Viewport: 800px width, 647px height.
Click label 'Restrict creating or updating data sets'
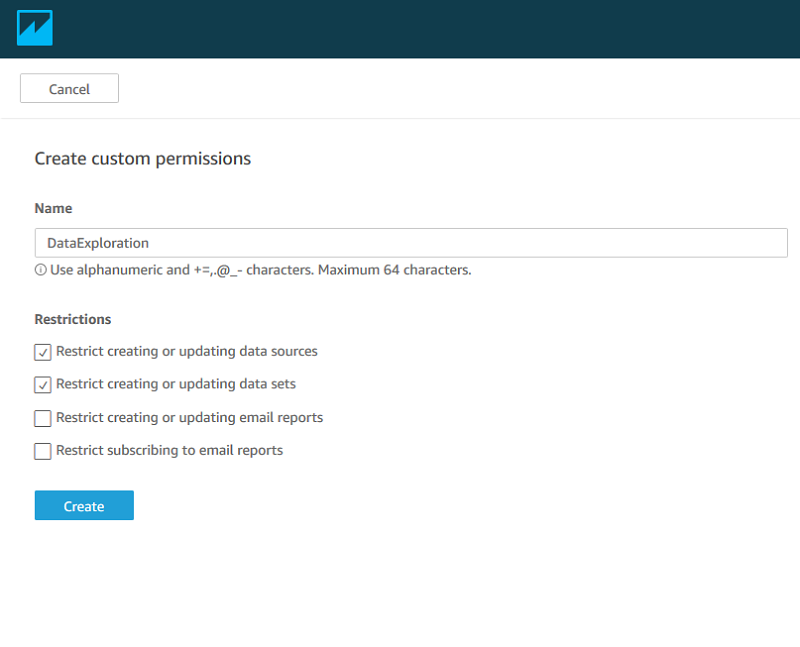click(x=176, y=384)
